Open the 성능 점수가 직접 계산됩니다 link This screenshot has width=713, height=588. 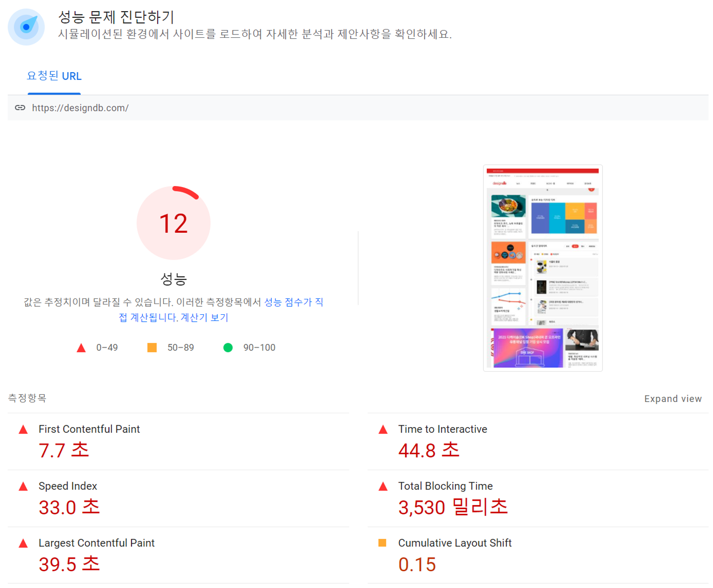coord(293,302)
